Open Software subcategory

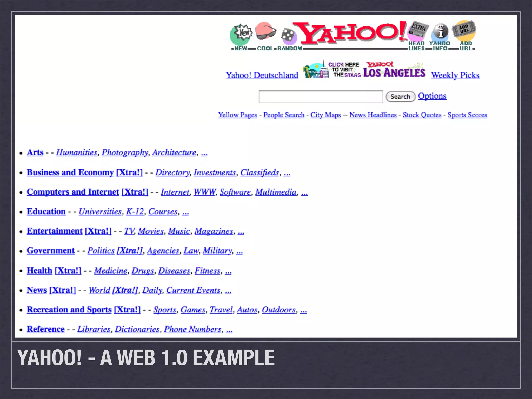click(x=235, y=192)
